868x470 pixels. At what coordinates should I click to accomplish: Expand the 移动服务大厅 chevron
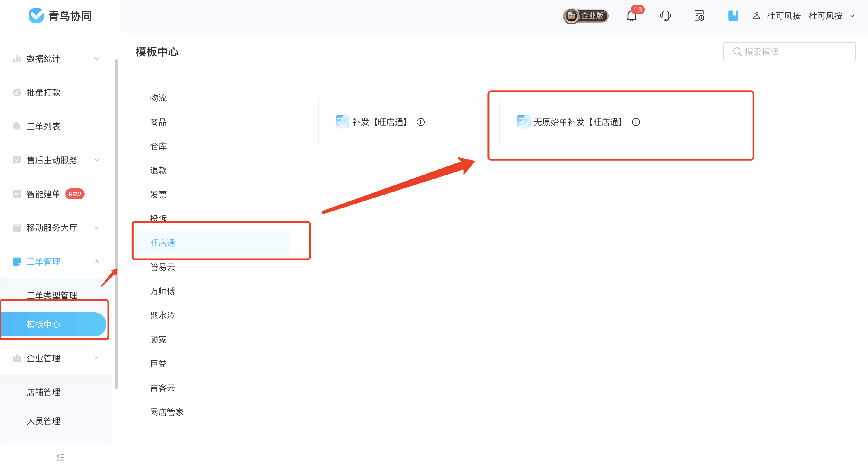97,227
